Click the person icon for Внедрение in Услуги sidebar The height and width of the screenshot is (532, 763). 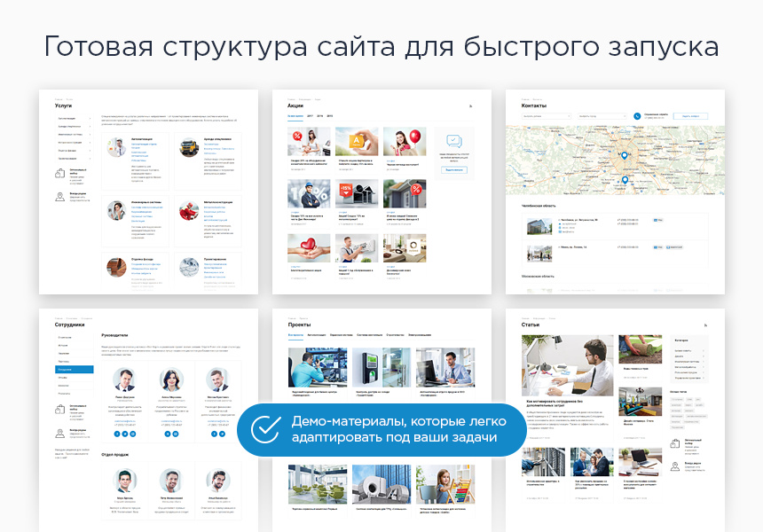(x=59, y=196)
